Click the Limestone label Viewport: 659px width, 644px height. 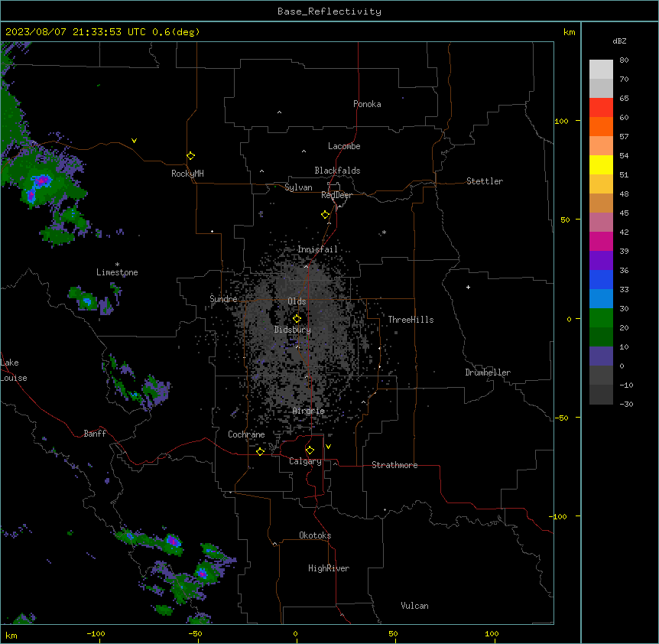[x=117, y=272]
